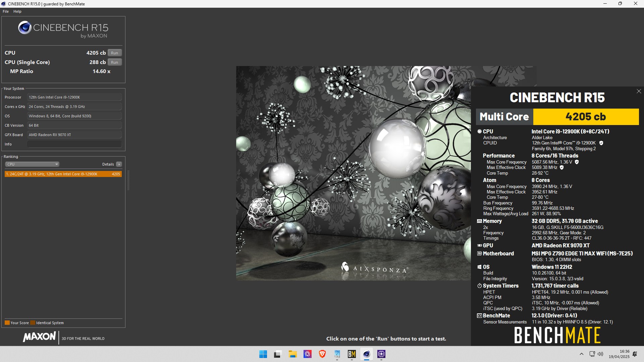Click the MSI MPG Z790 EDGE motherboard line

[582, 253]
